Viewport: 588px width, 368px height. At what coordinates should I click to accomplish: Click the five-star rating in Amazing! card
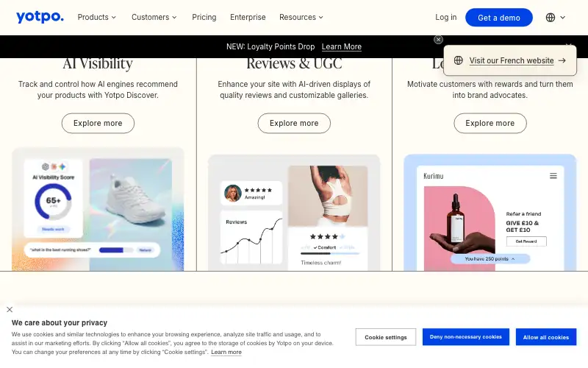point(258,190)
